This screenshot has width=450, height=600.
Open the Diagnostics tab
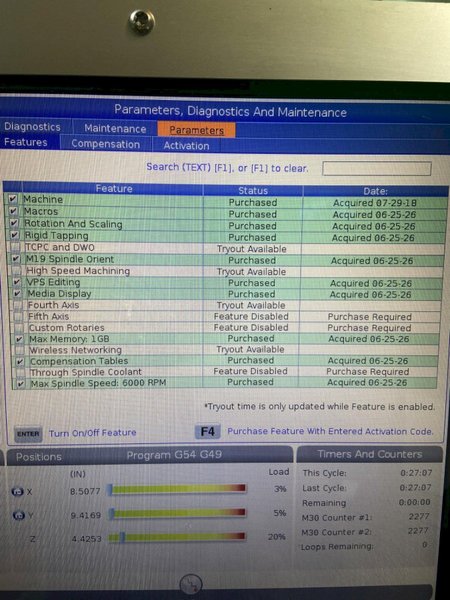coord(33,127)
